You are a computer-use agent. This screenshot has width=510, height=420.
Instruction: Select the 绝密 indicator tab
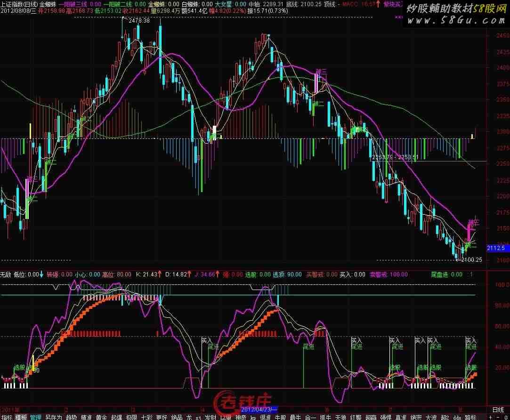(x=416, y=417)
